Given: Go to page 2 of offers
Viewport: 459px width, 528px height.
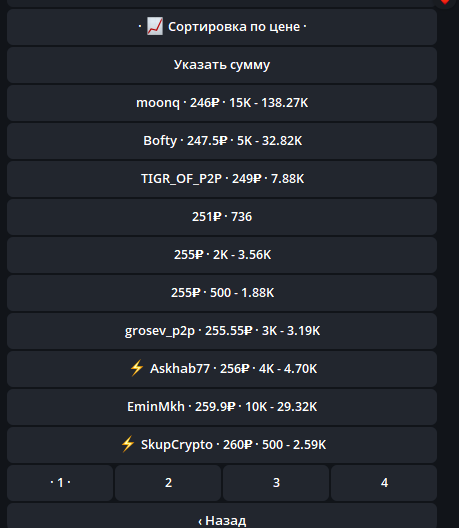Looking at the screenshot, I should (x=168, y=483).
